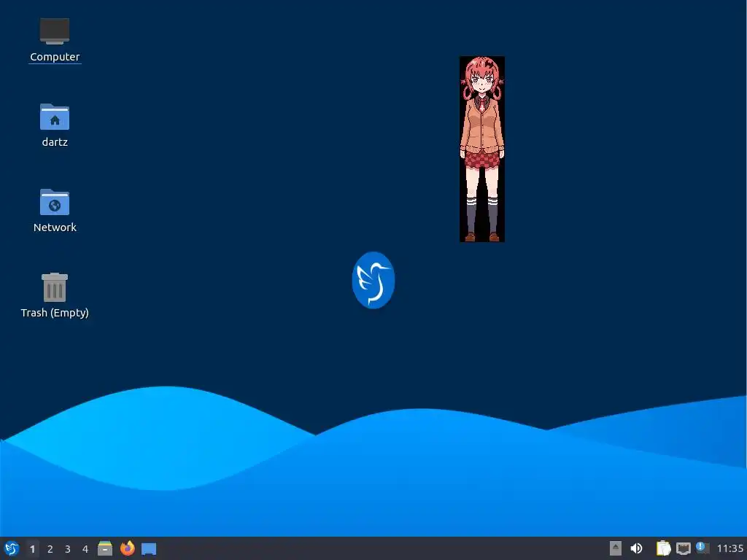Switch to workspace 3

click(x=68, y=549)
